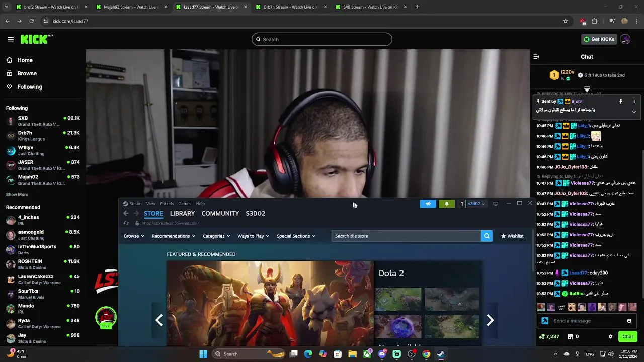644x362 pixels.
Task: Open the Ways to Play dropdown
Action: click(x=253, y=236)
